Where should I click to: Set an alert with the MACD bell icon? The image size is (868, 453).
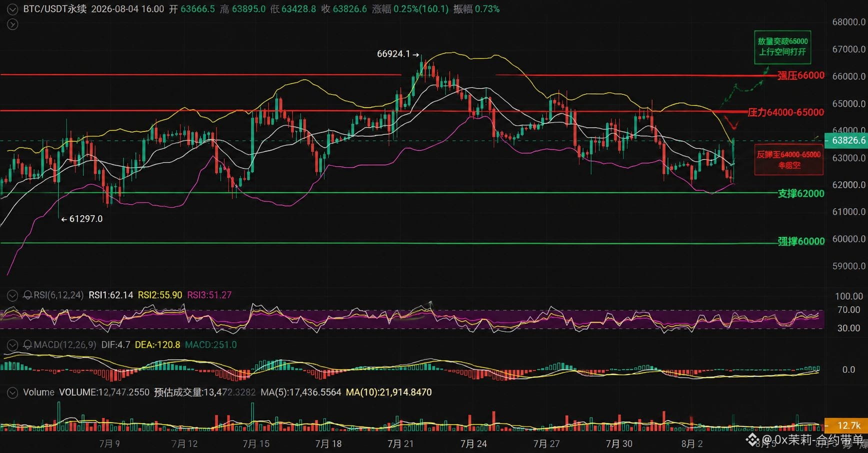[28, 345]
